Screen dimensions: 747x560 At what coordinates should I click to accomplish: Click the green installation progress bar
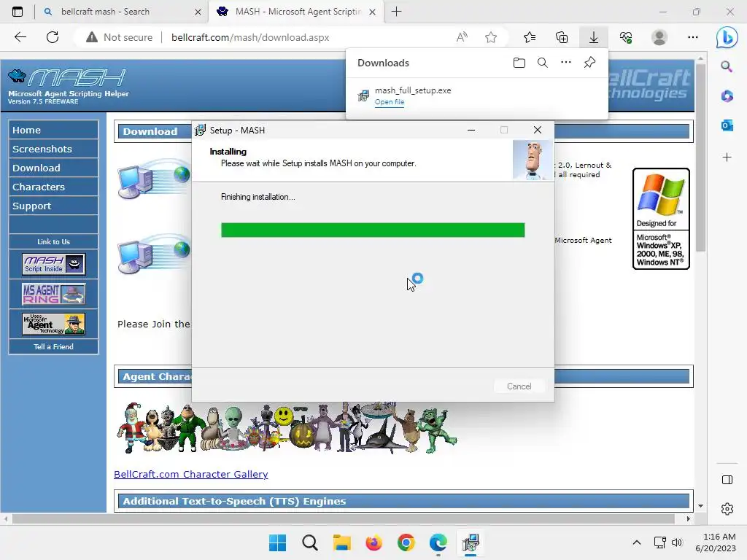tap(373, 230)
